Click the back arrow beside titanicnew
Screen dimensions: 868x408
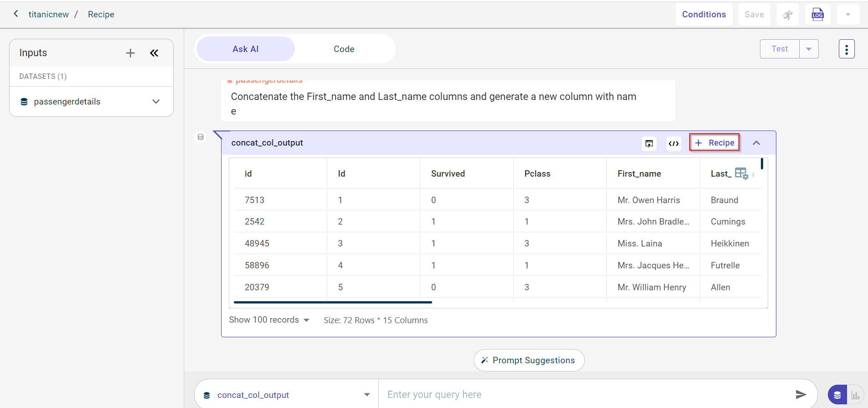pyautogui.click(x=16, y=14)
